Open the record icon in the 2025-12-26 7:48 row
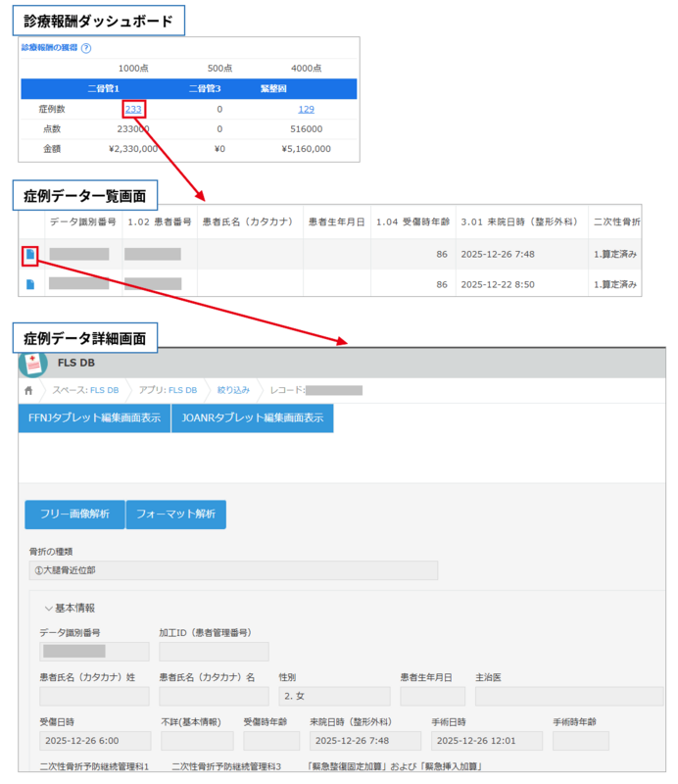Image resolution: width=678 pixels, height=784 pixels. coord(30,254)
